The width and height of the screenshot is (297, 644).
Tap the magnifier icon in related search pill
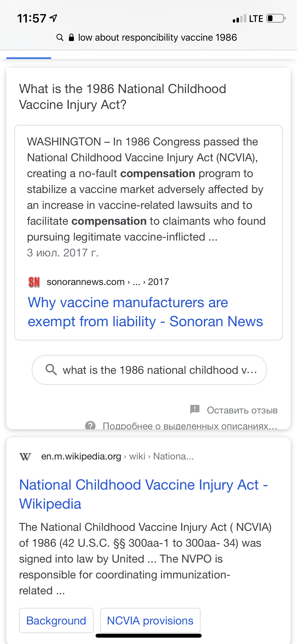click(x=51, y=370)
